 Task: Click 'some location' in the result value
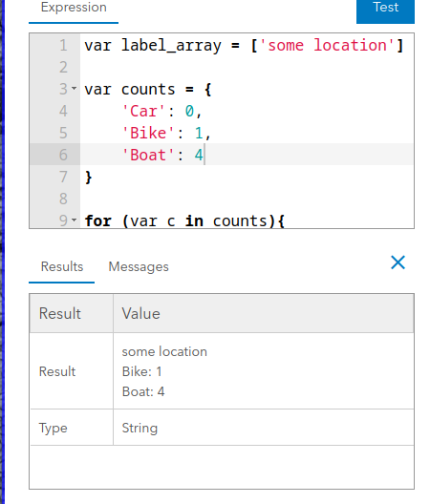pyautogui.click(x=164, y=351)
